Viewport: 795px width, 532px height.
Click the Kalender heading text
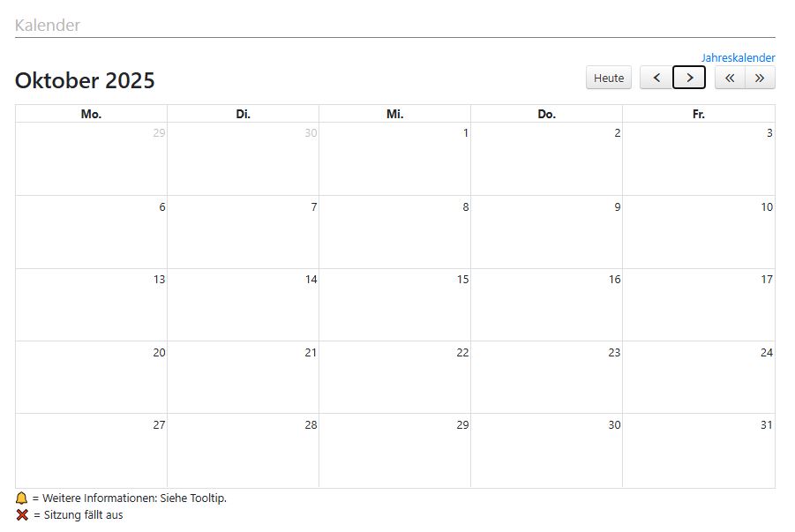pos(48,26)
